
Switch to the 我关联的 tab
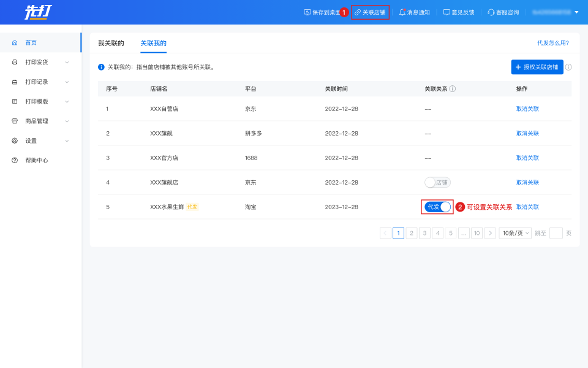[111, 43]
